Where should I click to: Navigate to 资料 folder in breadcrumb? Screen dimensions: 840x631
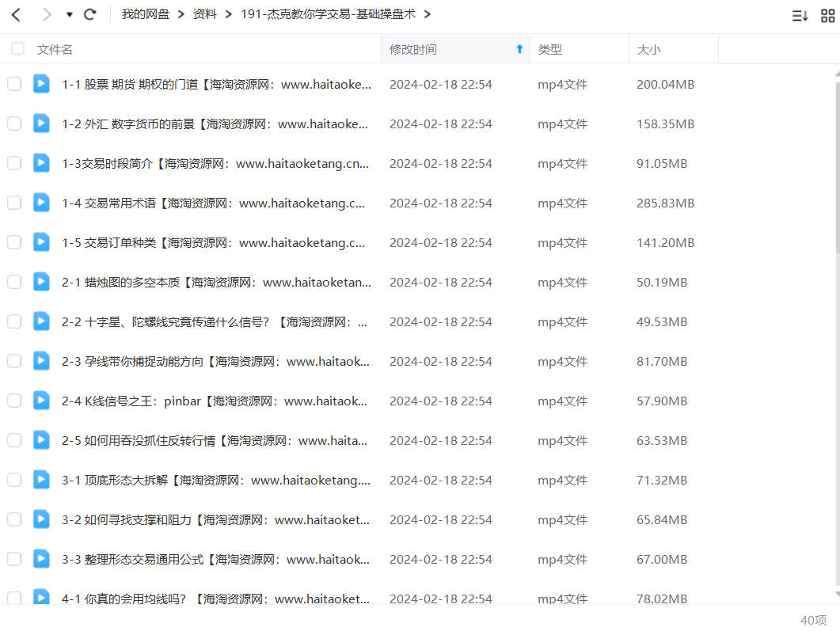coord(204,14)
